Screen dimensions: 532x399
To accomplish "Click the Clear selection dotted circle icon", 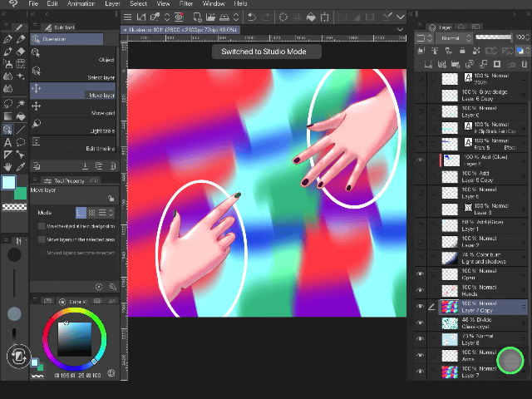I will click(283, 17).
